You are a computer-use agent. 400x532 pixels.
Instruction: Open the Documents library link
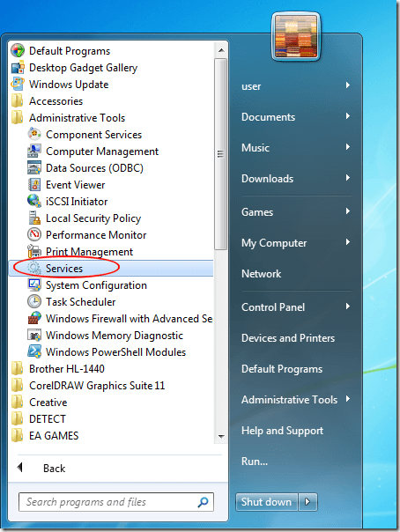269,117
